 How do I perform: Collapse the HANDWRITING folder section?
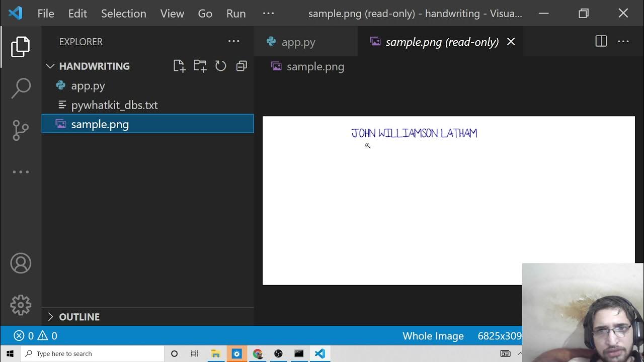tap(50, 66)
